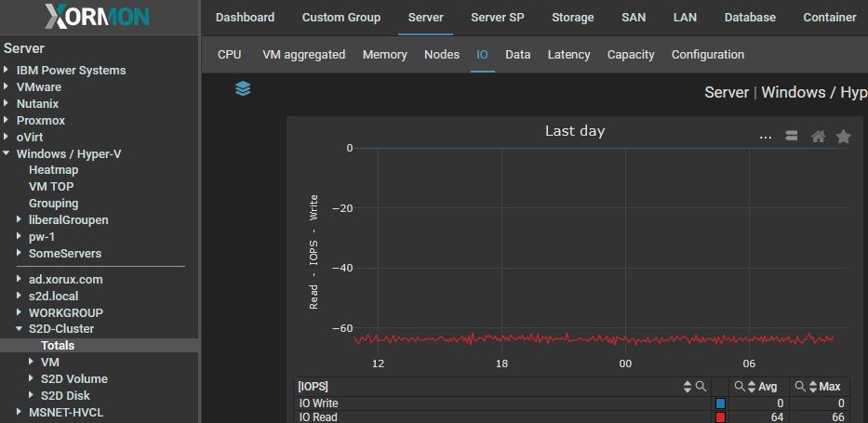Click the layers stack icon

point(243,89)
